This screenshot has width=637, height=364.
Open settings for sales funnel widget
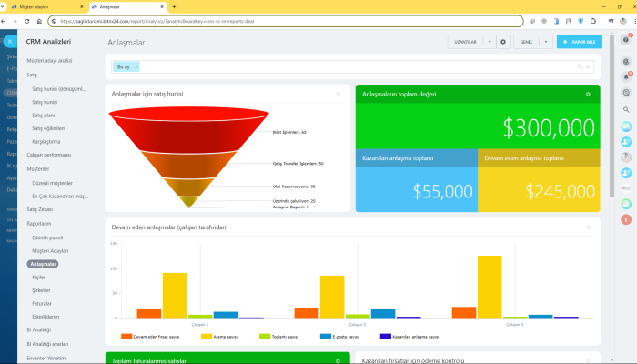[x=338, y=94]
